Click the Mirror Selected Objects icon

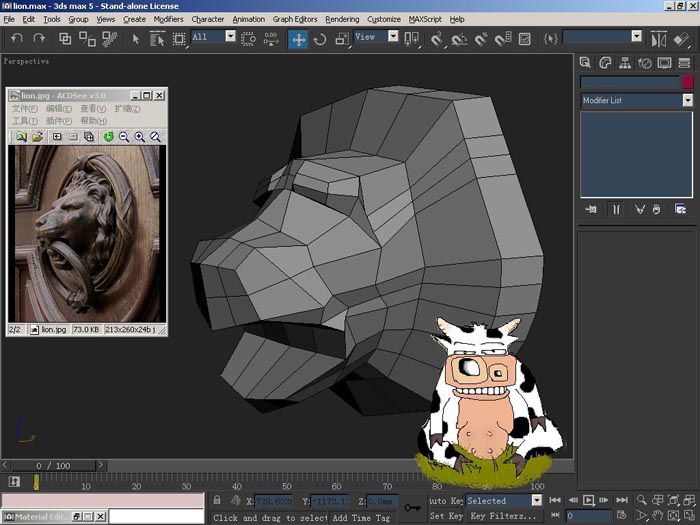point(659,39)
